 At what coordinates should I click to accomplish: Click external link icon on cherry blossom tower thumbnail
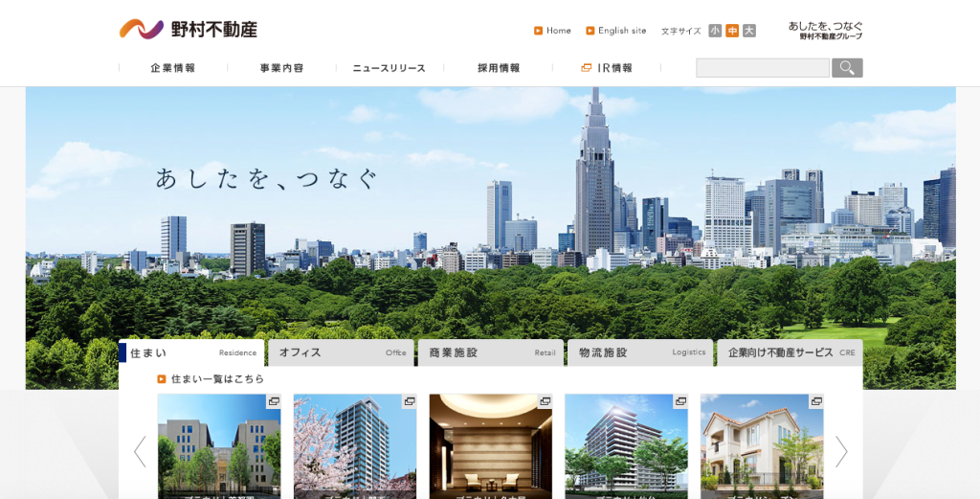[x=410, y=401]
